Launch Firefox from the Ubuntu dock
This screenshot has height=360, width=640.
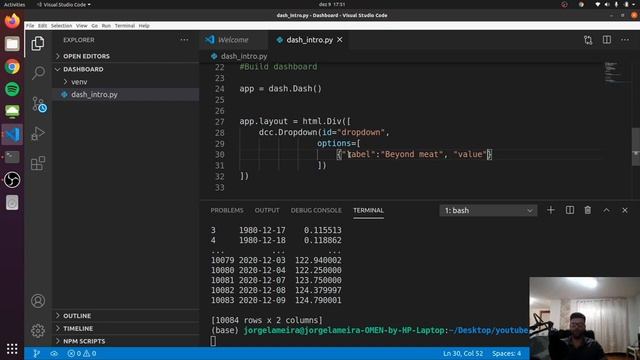pyautogui.click(x=12, y=21)
